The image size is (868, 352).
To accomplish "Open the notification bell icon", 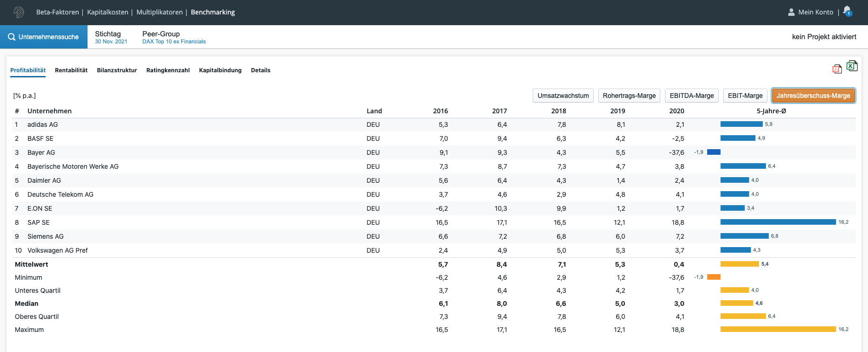I will click(848, 11).
